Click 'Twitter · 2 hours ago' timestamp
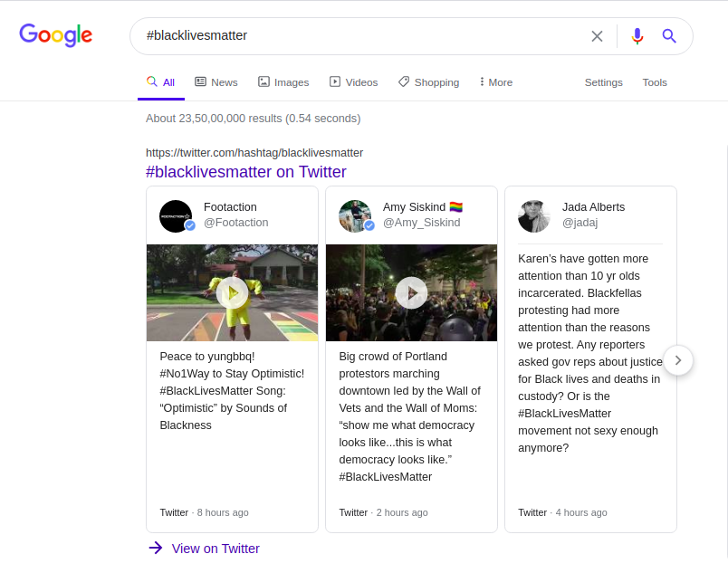728x573 pixels. click(x=384, y=512)
